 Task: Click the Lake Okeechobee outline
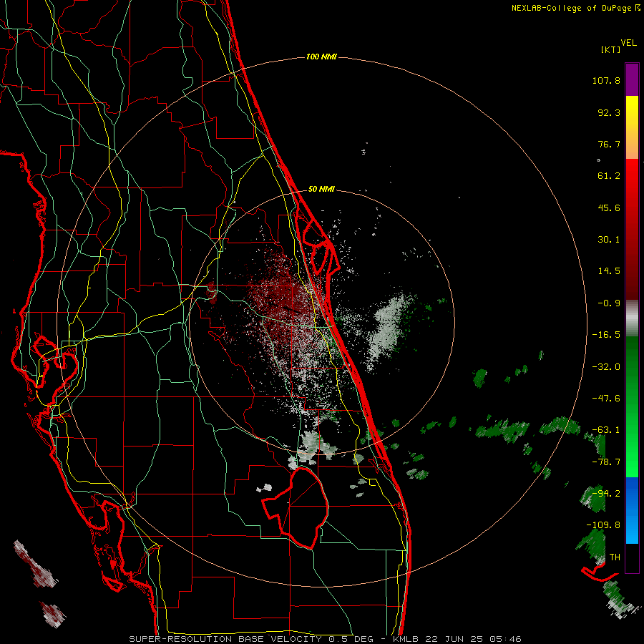[x=296, y=508]
